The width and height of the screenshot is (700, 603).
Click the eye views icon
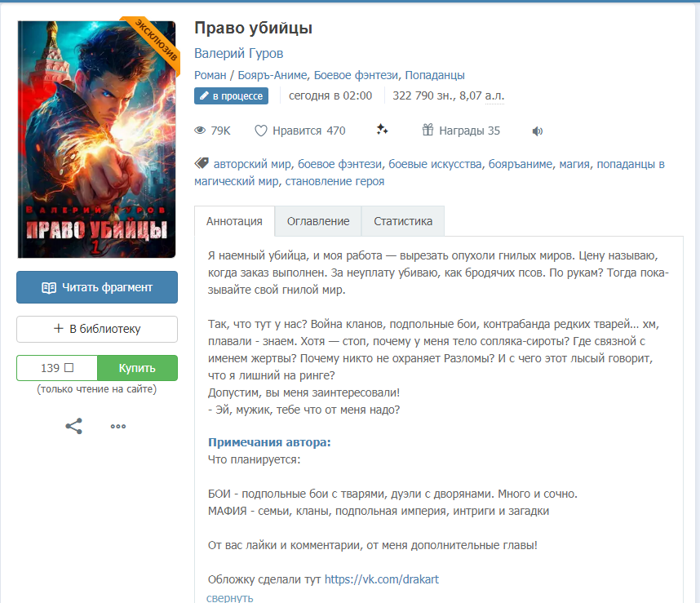200,131
